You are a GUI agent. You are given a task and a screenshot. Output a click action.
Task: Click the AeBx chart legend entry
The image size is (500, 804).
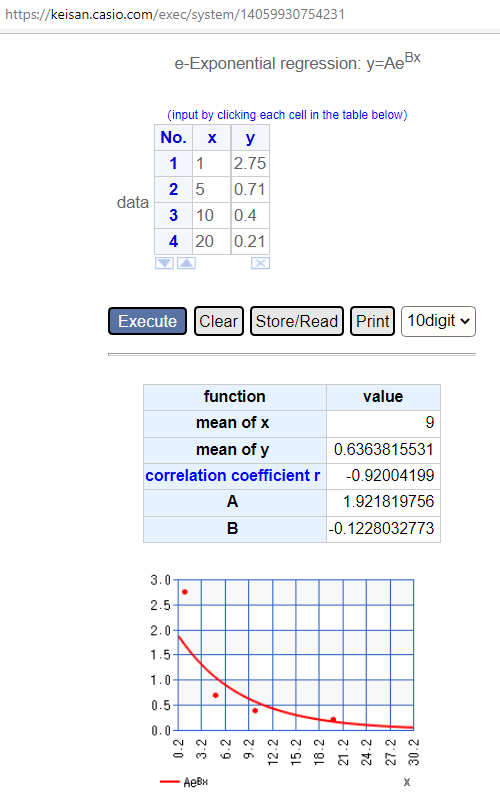pyautogui.click(x=184, y=782)
